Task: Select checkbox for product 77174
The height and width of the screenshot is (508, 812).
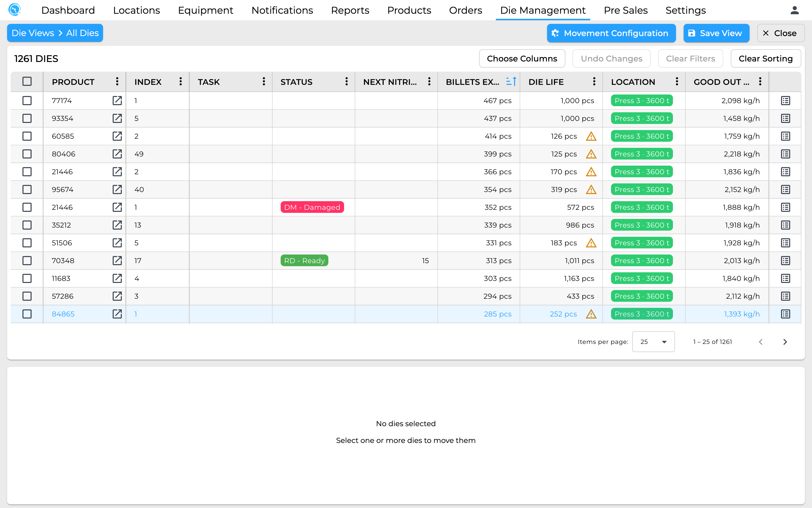Action: coord(27,101)
